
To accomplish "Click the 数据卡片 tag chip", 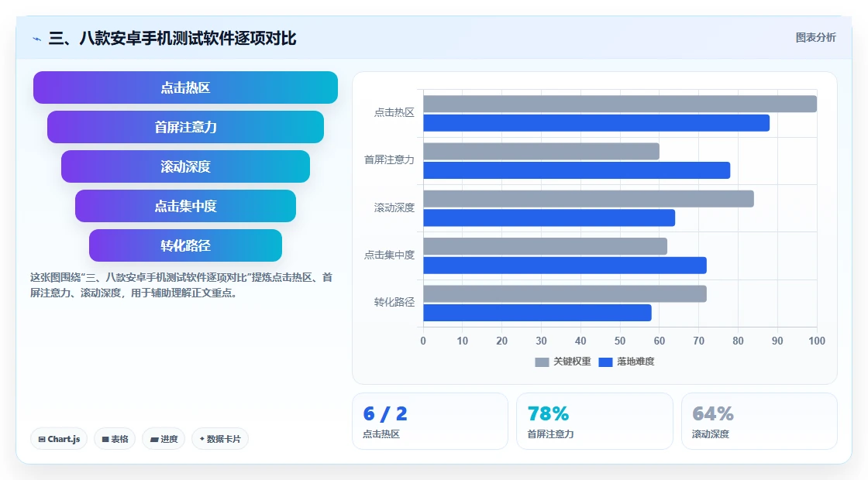I will coord(220,439).
